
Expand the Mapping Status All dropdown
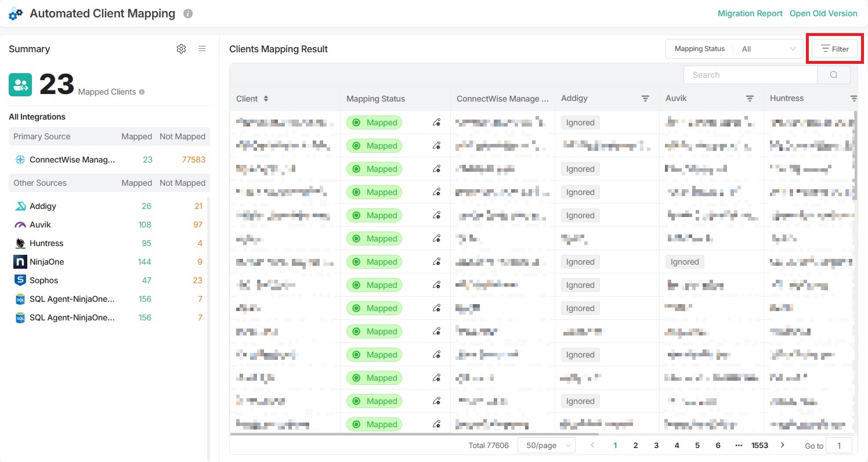click(x=768, y=49)
